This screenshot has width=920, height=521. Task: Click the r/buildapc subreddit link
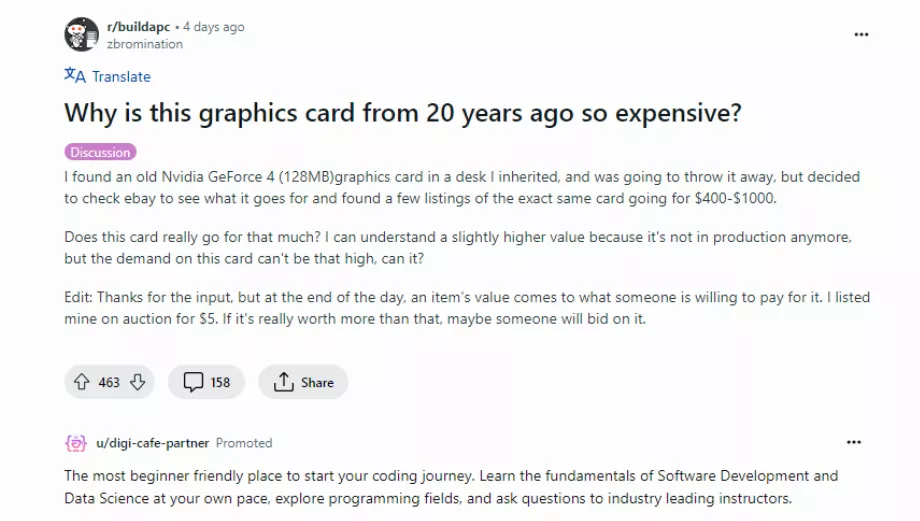138,27
